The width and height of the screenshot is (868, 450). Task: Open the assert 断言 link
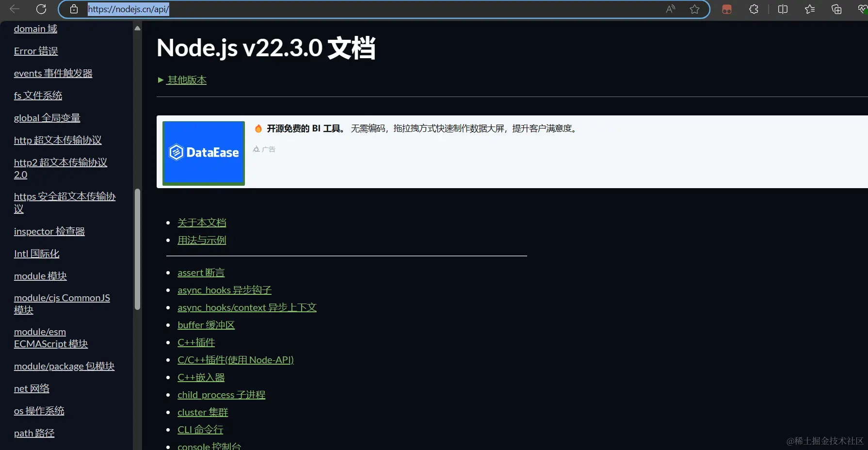[201, 273]
